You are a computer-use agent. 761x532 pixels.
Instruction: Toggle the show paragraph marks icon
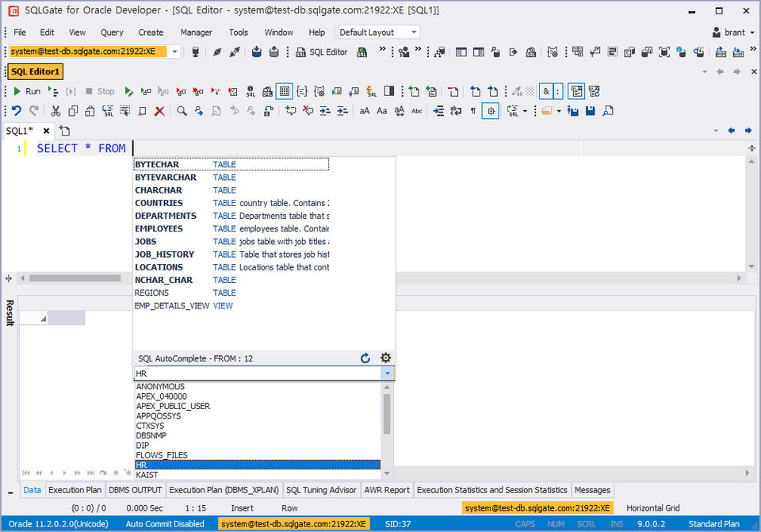point(472,111)
